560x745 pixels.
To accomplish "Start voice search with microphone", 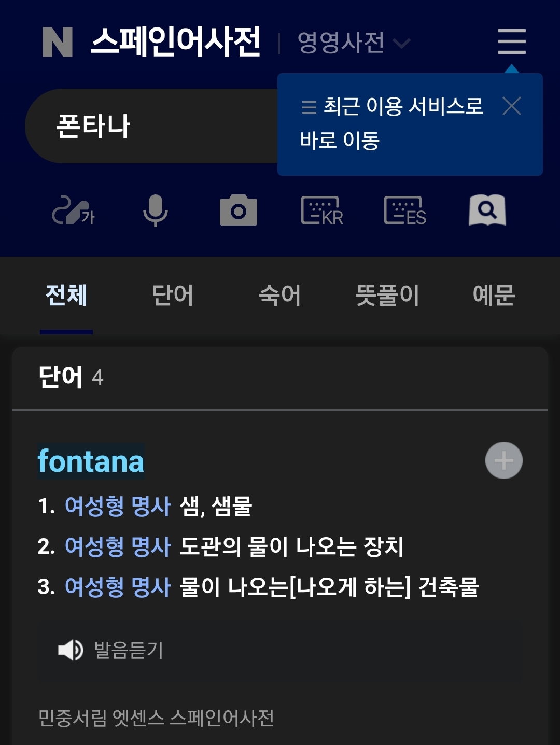I will tap(155, 210).
